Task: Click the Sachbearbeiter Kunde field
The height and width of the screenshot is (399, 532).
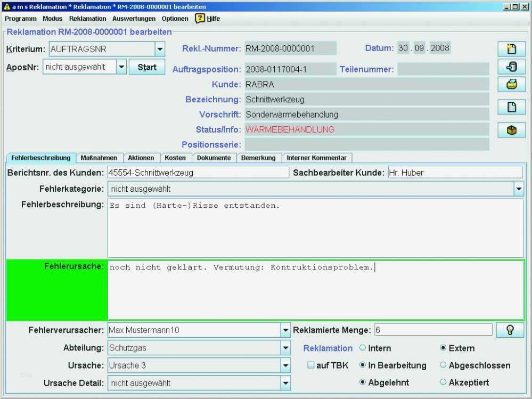Action: click(x=455, y=173)
